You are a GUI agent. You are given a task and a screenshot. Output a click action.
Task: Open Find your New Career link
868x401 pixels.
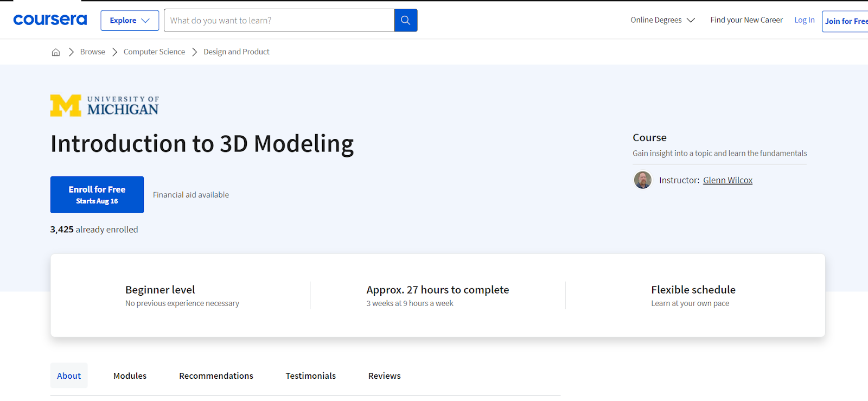(746, 20)
